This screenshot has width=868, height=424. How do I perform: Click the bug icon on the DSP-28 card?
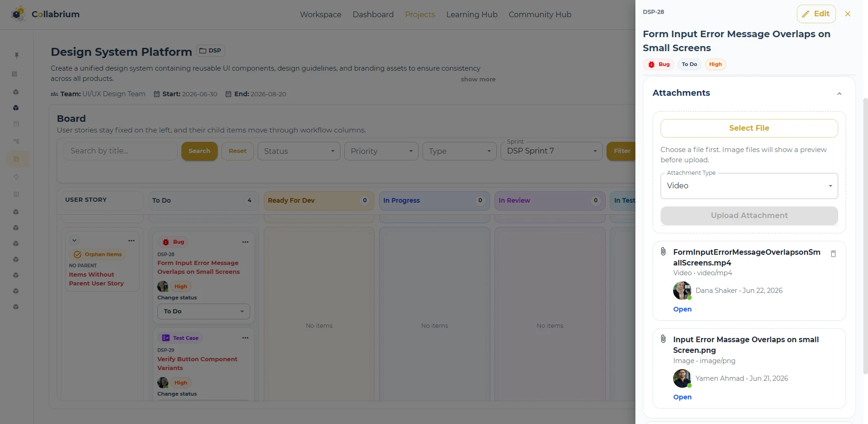click(166, 242)
